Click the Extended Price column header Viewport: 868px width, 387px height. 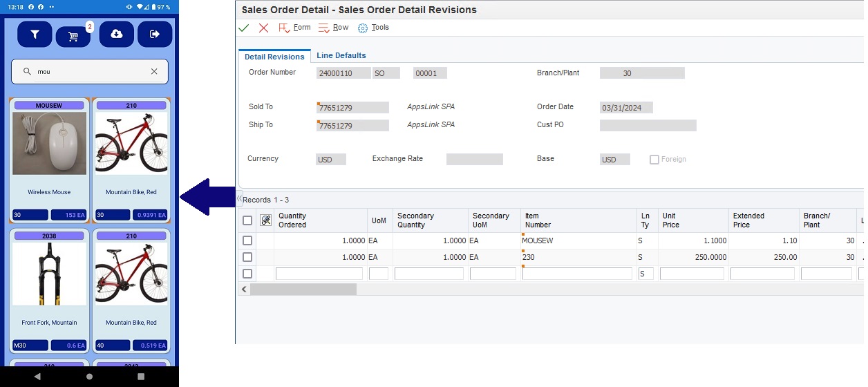(x=764, y=220)
